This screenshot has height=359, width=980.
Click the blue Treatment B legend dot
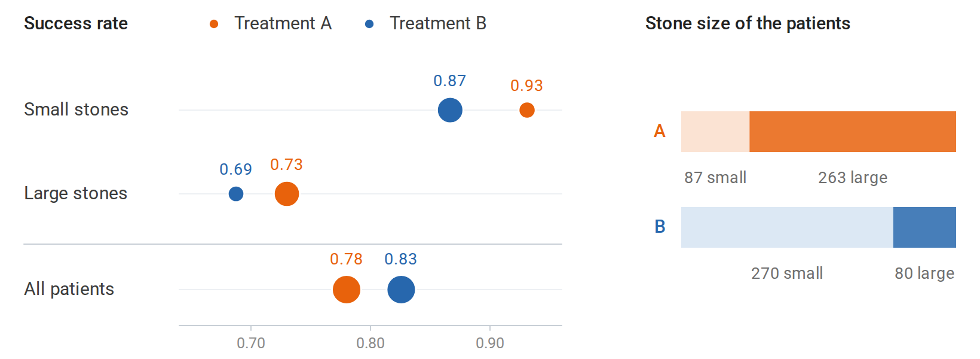369,24
